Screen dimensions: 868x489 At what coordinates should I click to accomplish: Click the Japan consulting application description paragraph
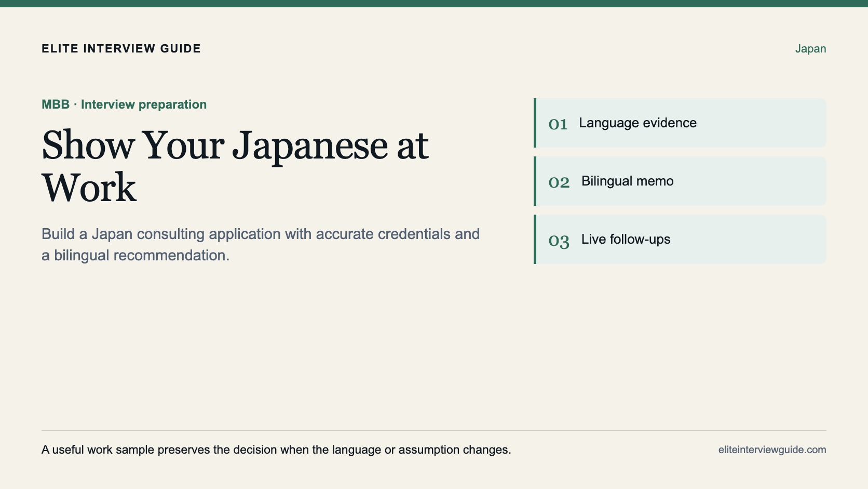[x=261, y=244]
